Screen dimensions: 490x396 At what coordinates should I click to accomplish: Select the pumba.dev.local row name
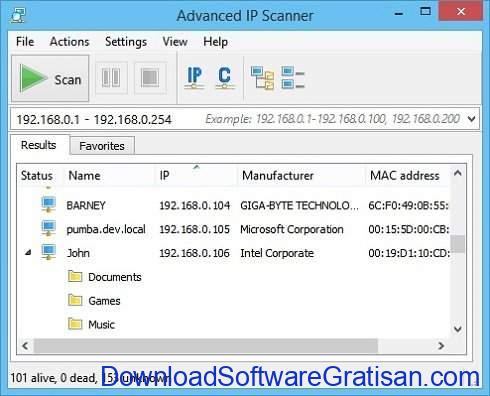(106, 229)
